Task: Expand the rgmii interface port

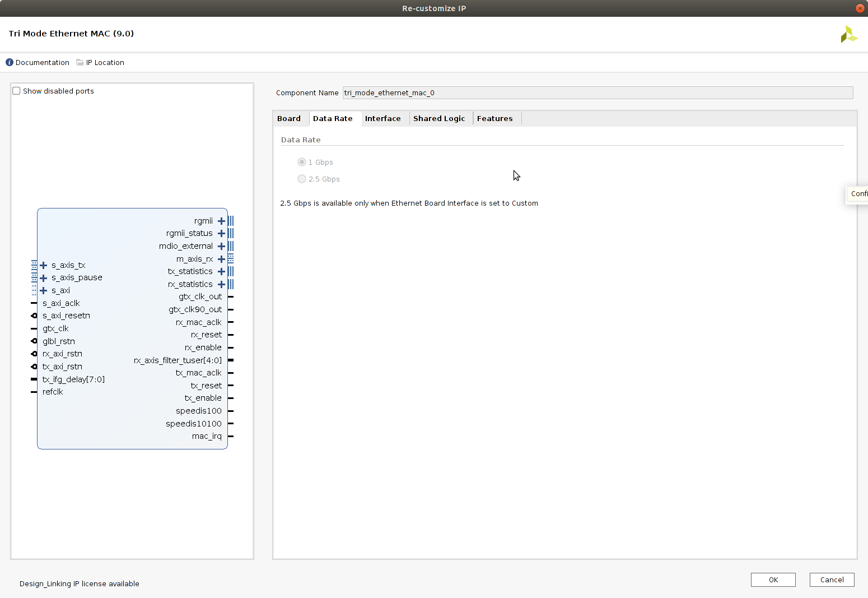Action: 221,221
